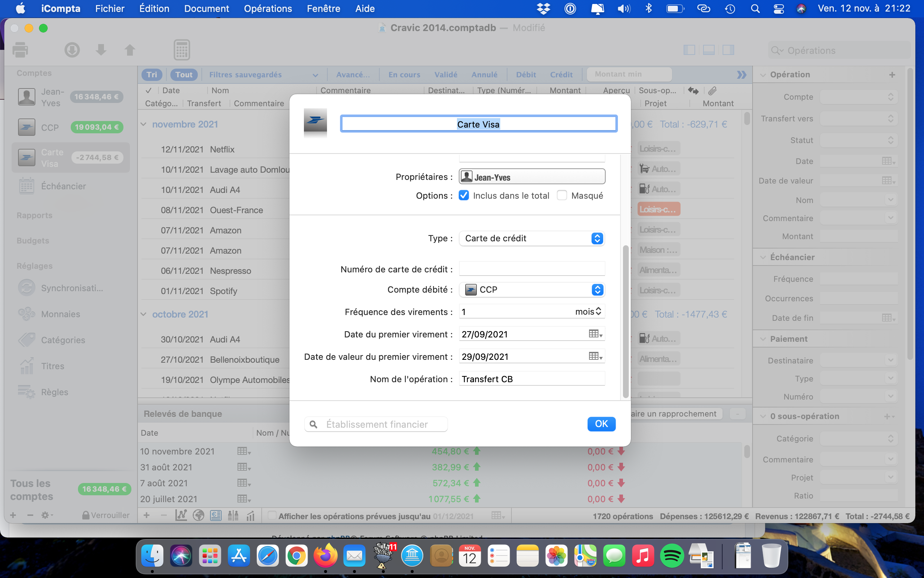Open the Compte débité CCP dropdown
Viewport: 924px width, 578px height.
tap(532, 289)
